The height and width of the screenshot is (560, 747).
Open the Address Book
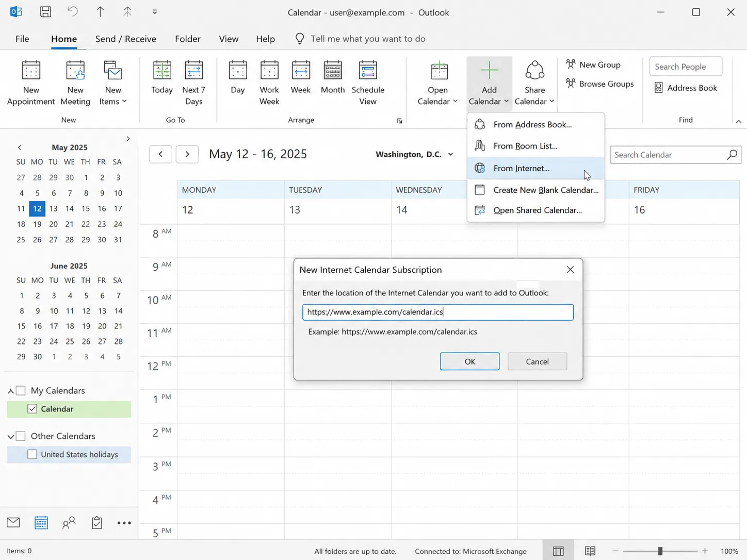(686, 88)
